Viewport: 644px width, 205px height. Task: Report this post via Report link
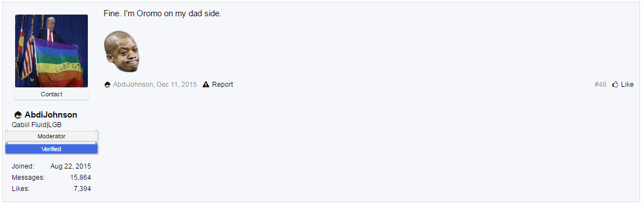click(x=223, y=85)
